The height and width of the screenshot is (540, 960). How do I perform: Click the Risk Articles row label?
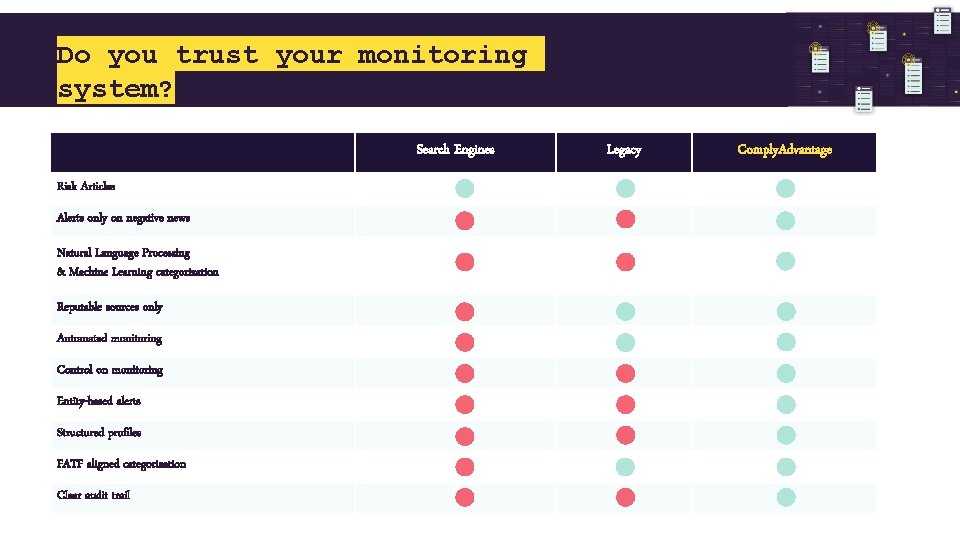86,186
